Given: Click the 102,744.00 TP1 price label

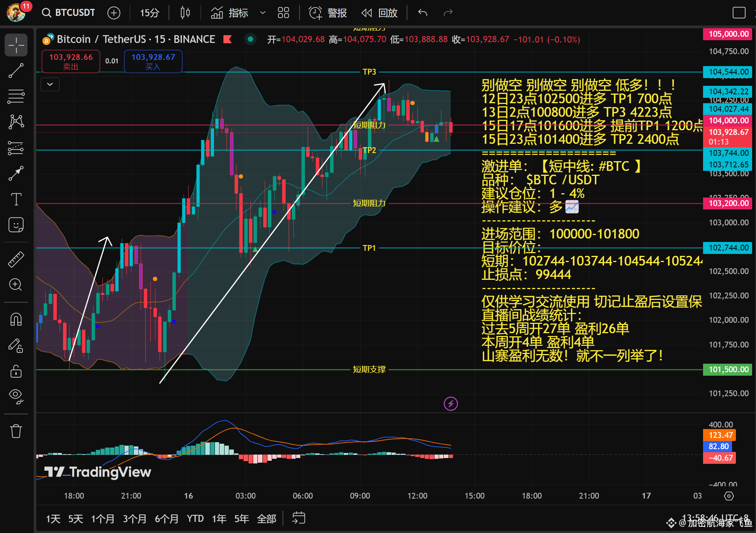Looking at the screenshot, I should [x=728, y=248].
